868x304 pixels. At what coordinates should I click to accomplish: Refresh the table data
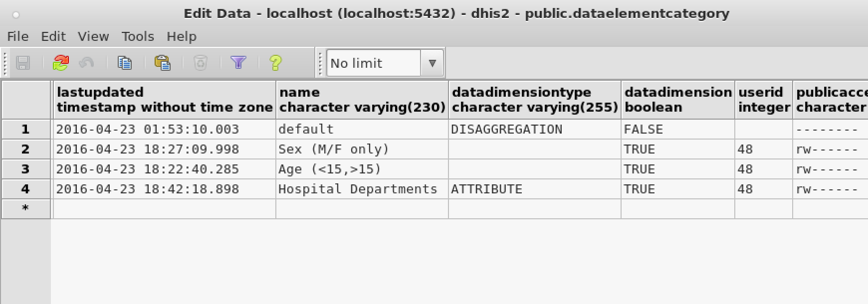point(61,63)
